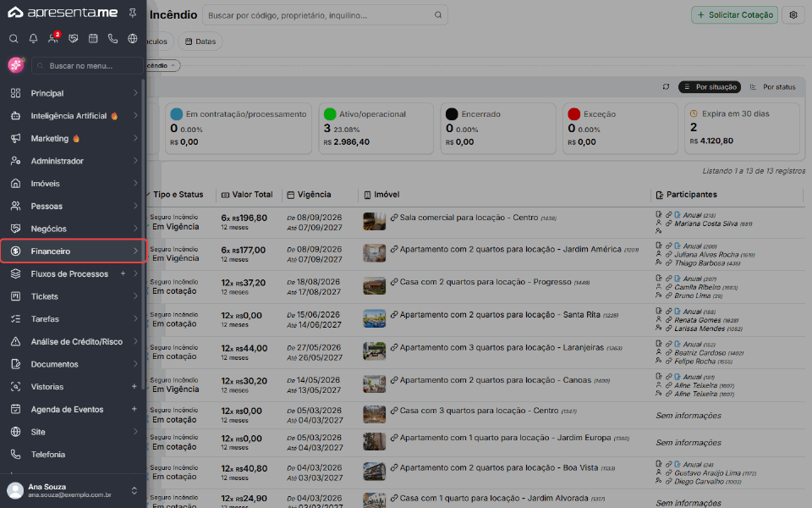Click the apresenta.me logo
Image resolution: width=812 pixels, height=508 pixels.
[x=63, y=13]
